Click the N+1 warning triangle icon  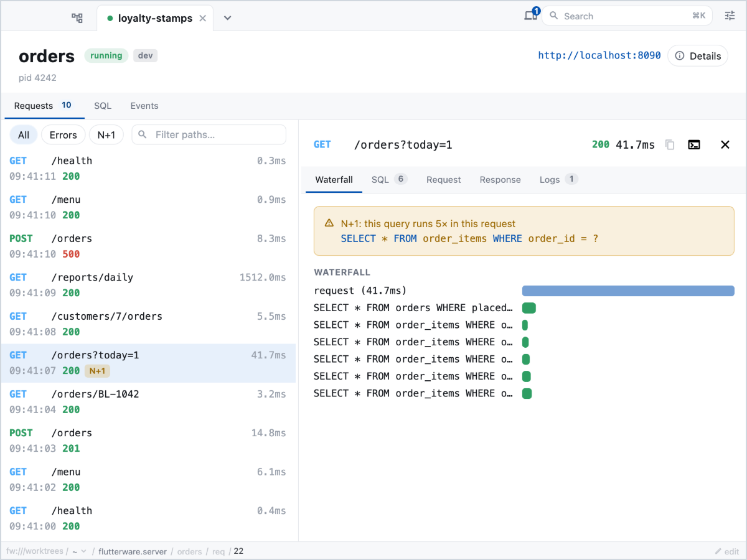329,223
